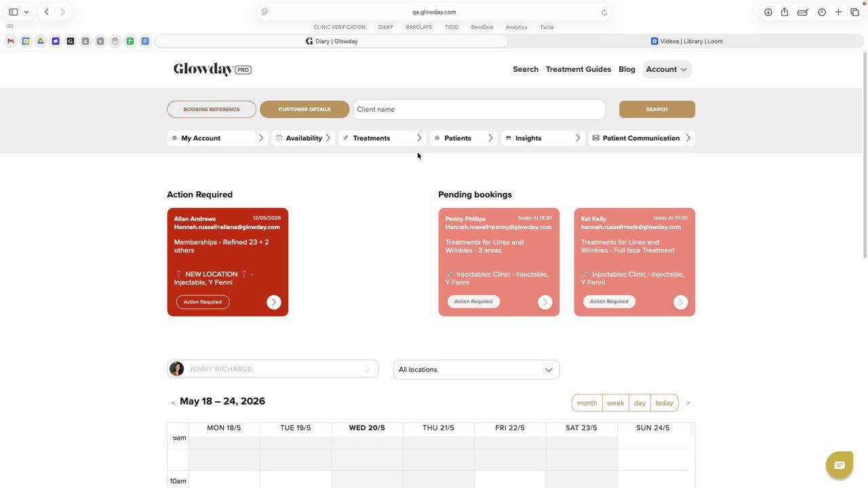Open the Jenny Richards practitioner selector
The image size is (868, 488).
click(x=273, y=369)
